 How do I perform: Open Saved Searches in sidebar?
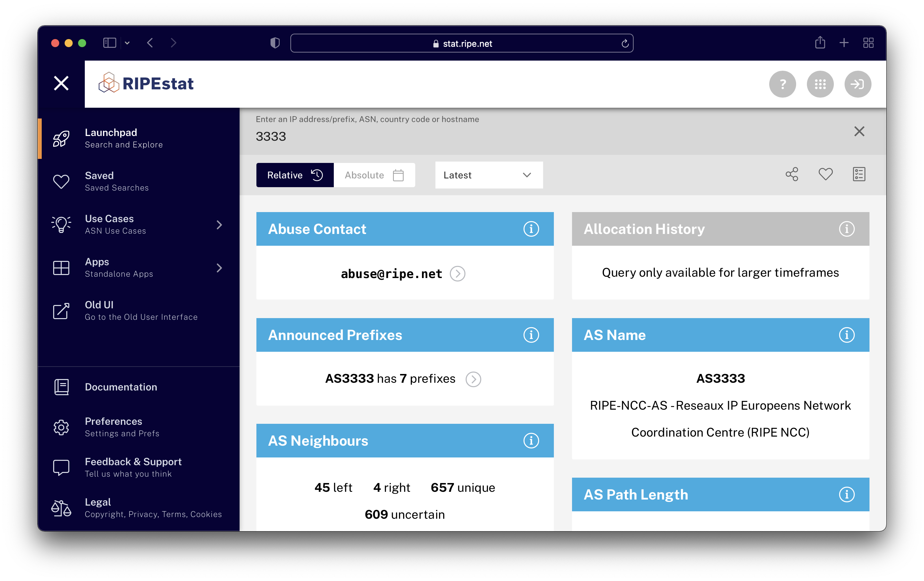pyautogui.click(x=116, y=181)
